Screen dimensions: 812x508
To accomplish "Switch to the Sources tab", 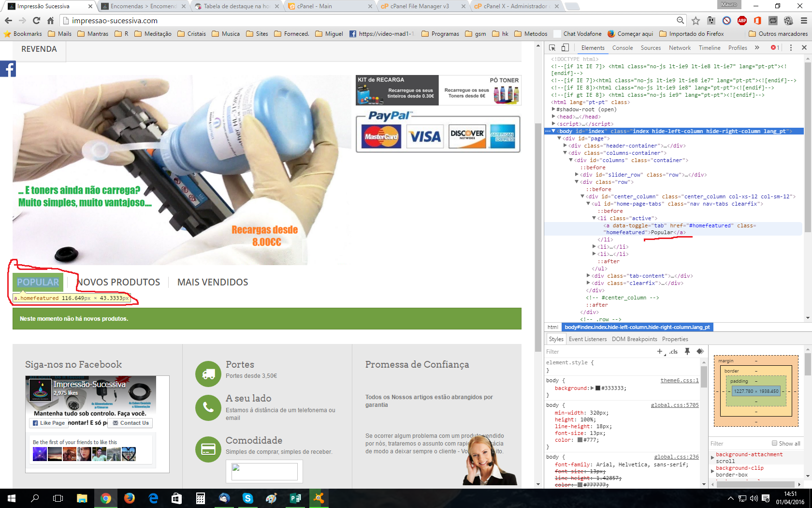I will click(651, 48).
